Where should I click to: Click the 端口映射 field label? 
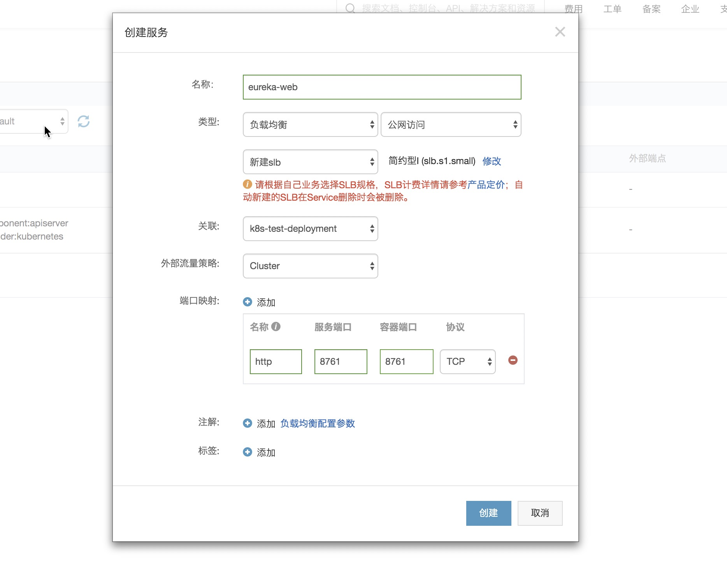click(200, 301)
